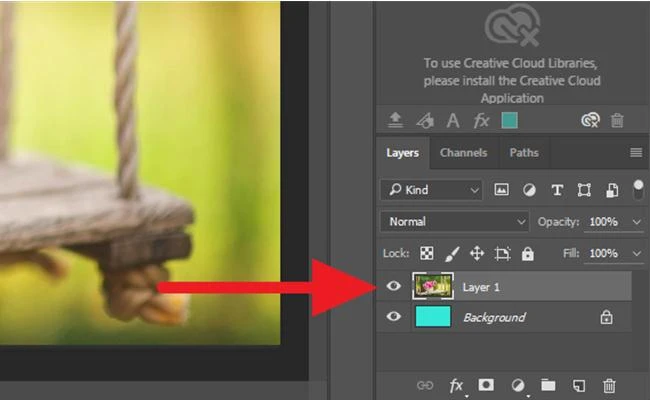This screenshot has width=650, height=400.
Task: Open the Layers panel flyout menu
Action: (x=636, y=153)
